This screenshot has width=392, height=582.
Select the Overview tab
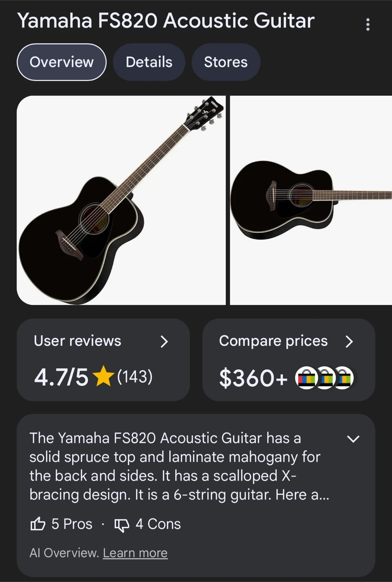point(61,62)
